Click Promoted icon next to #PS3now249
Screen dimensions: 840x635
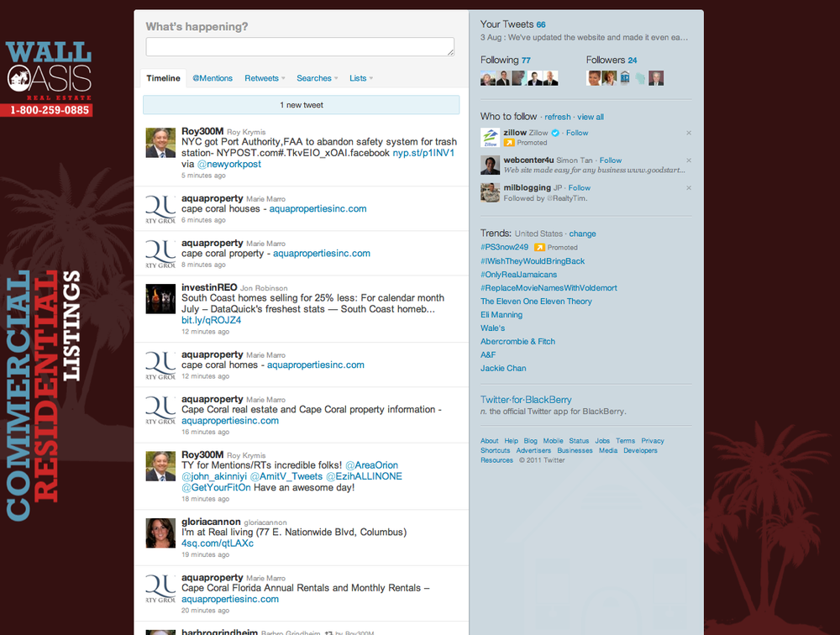point(539,247)
